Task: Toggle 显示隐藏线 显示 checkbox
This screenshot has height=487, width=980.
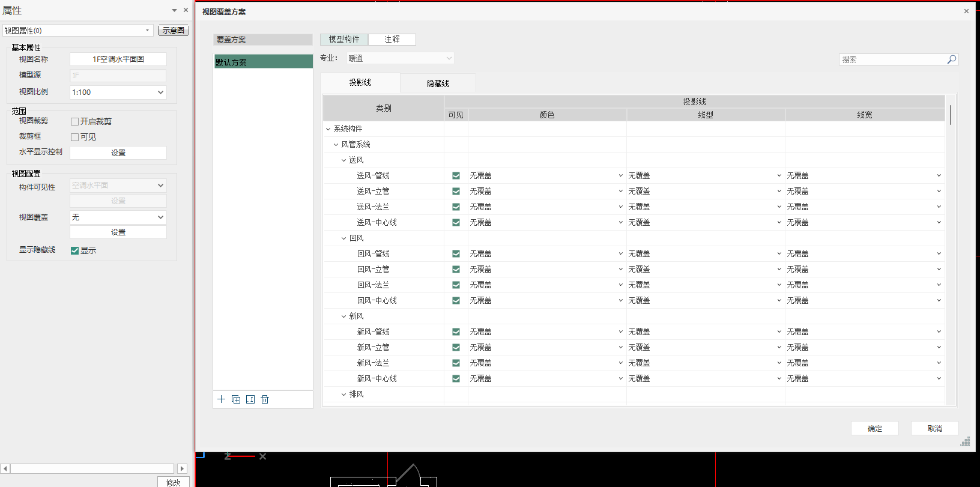Action: (x=75, y=250)
